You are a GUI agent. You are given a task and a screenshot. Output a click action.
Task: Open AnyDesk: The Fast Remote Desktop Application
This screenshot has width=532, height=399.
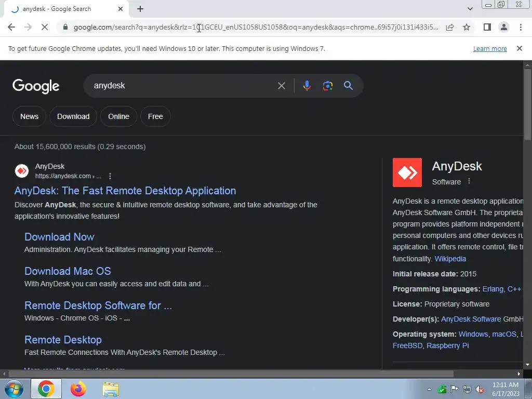click(125, 191)
